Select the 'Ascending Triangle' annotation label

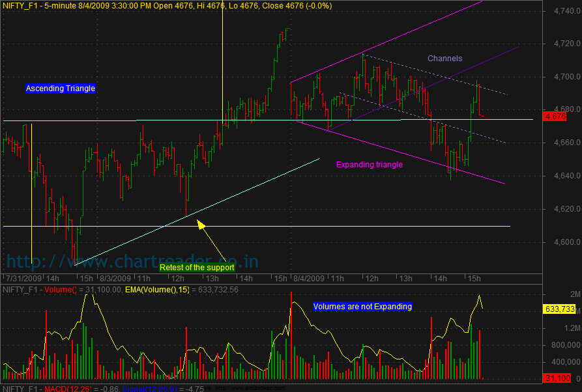pos(60,89)
